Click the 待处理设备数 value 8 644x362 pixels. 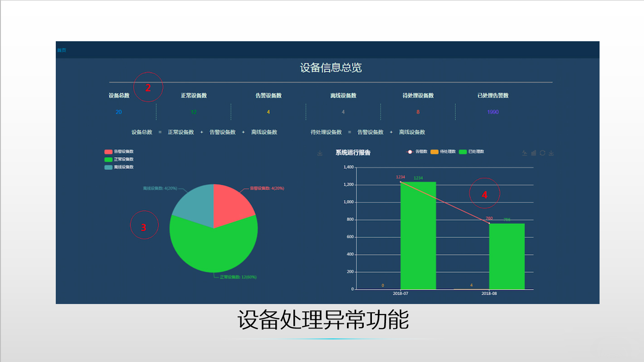coord(418,112)
